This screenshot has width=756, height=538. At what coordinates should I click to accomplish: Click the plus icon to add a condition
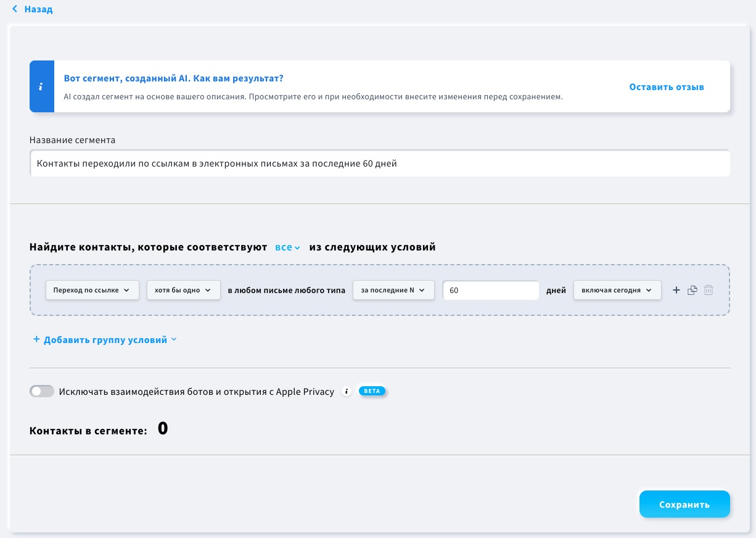pos(676,290)
